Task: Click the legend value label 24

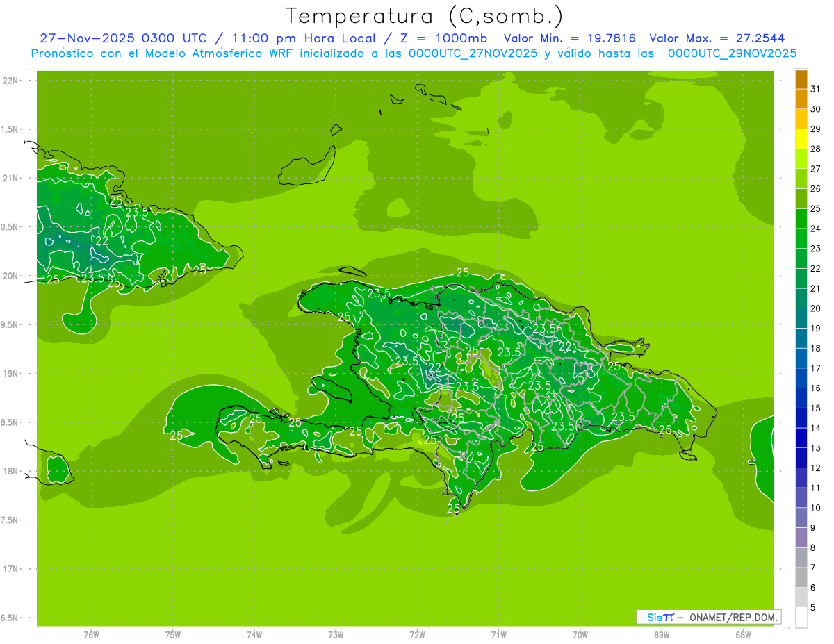Action: (816, 228)
